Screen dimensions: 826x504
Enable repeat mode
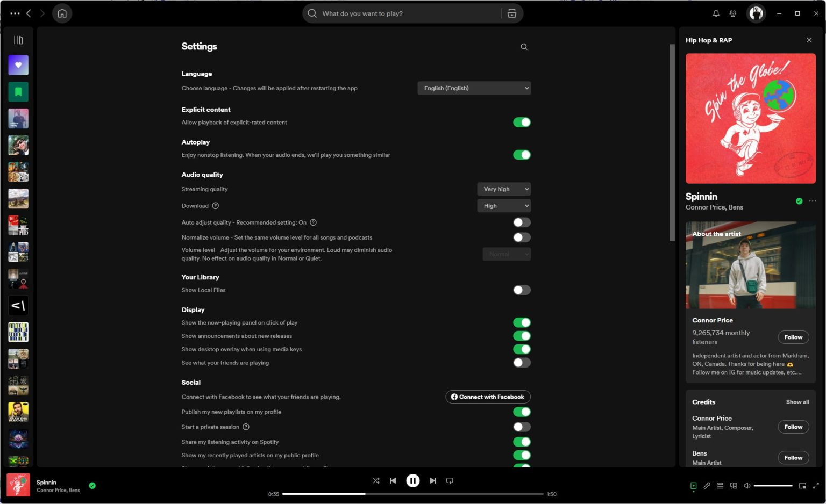450,481
